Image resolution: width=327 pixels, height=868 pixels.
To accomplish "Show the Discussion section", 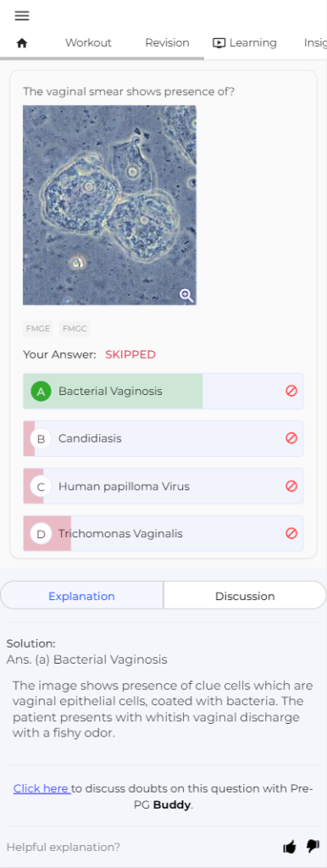I will 245,596.
